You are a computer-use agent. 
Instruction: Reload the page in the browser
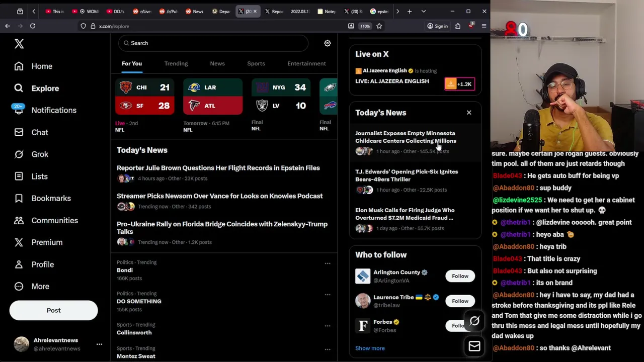33,26
